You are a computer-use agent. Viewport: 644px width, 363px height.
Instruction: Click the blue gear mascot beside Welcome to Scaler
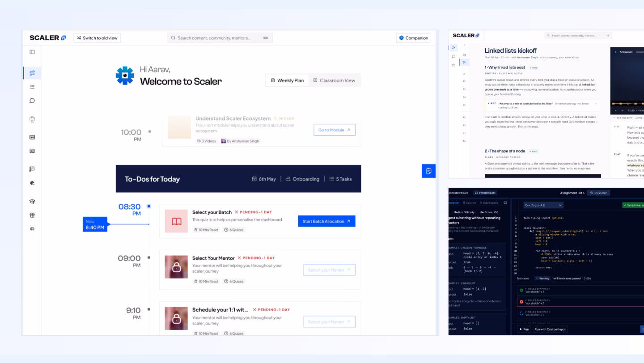(125, 76)
